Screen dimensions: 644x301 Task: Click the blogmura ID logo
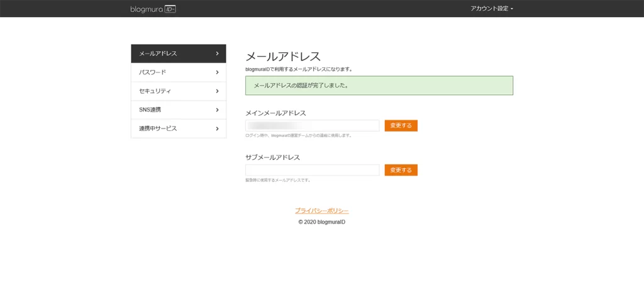(x=153, y=9)
